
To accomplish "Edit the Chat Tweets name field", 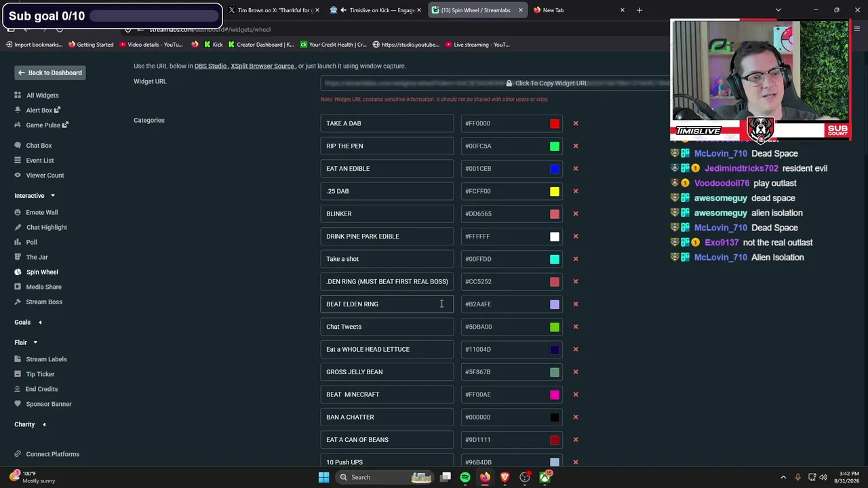I will (x=387, y=327).
